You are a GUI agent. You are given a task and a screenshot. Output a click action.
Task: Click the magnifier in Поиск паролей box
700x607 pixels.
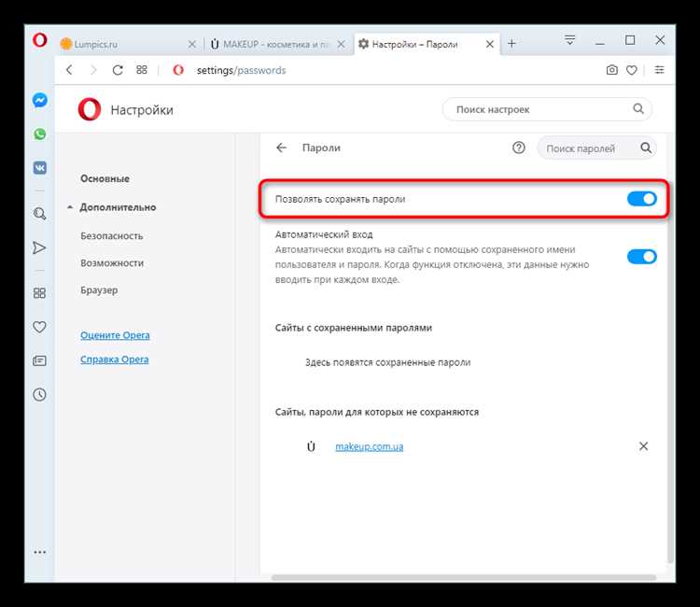(x=646, y=148)
